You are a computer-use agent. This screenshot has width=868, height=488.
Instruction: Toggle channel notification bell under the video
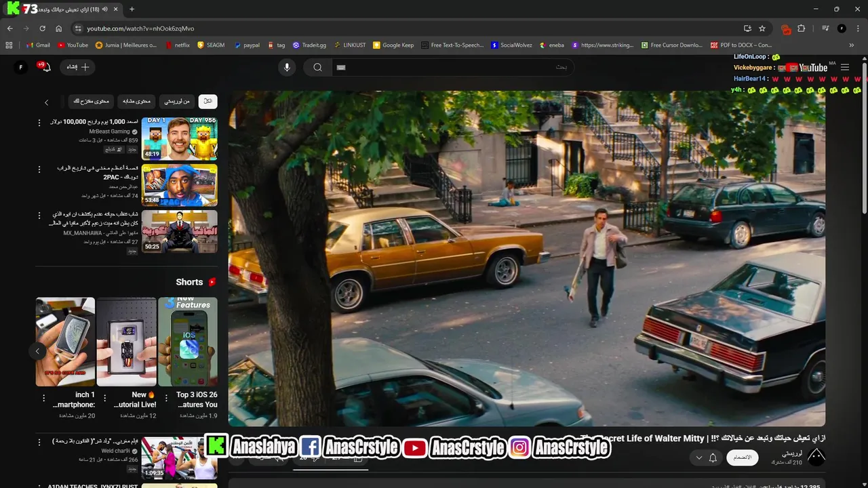[x=713, y=458]
